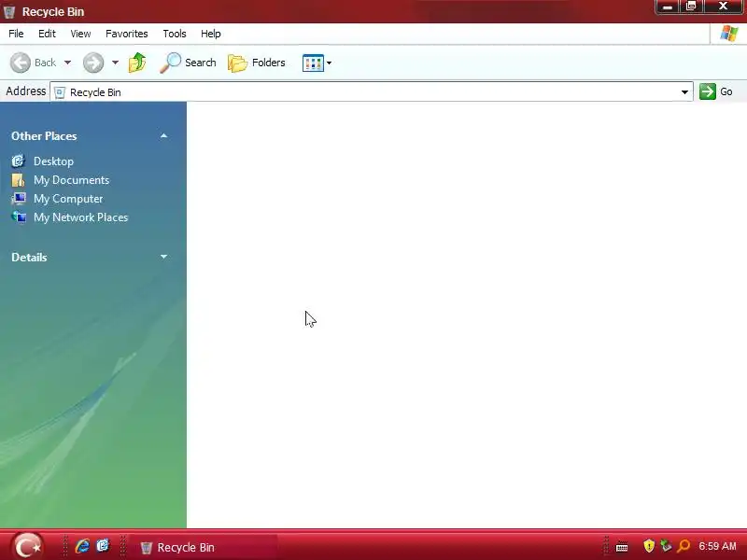Open the Favorites menu
Image resolution: width=747 pixels, height=560 pixels.
pyautogui.click(x=127, y=34)
